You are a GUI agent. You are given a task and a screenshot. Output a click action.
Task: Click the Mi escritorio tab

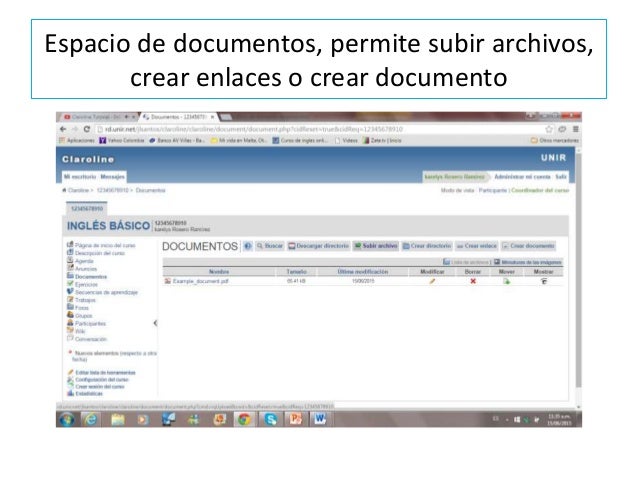80,177
